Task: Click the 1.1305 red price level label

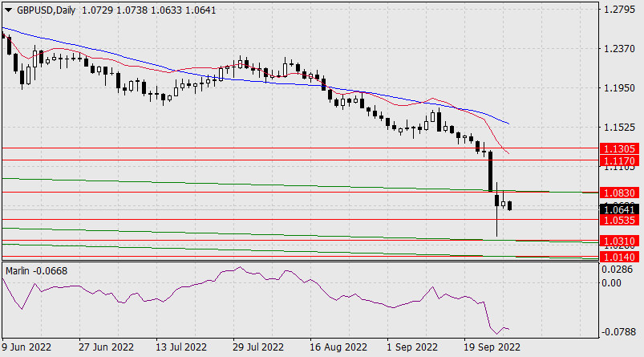Action: point(619,148)
